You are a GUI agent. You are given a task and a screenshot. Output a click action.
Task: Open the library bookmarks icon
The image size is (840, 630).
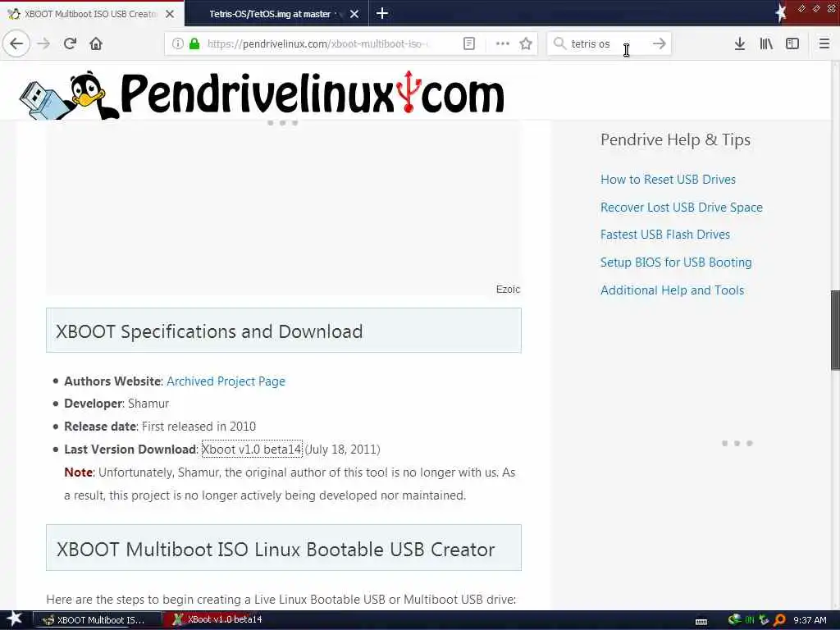tap(766, 43)
